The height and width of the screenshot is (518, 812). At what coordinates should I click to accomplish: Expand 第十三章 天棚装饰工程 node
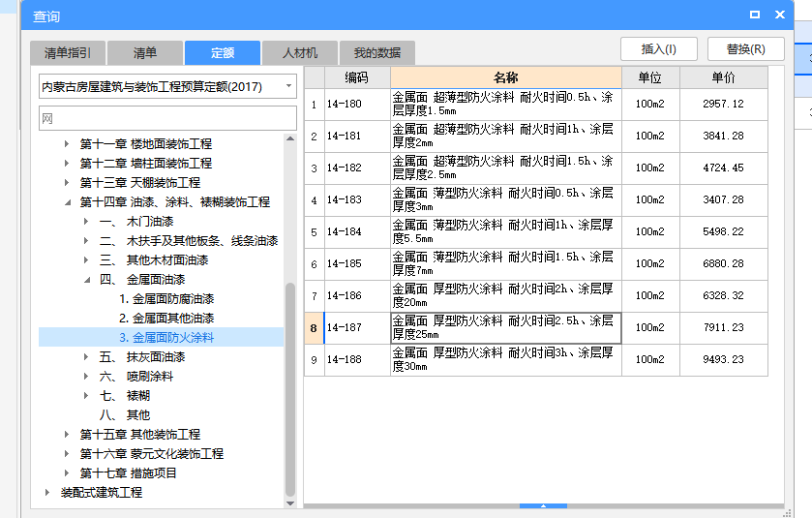(x=67, y=182)
